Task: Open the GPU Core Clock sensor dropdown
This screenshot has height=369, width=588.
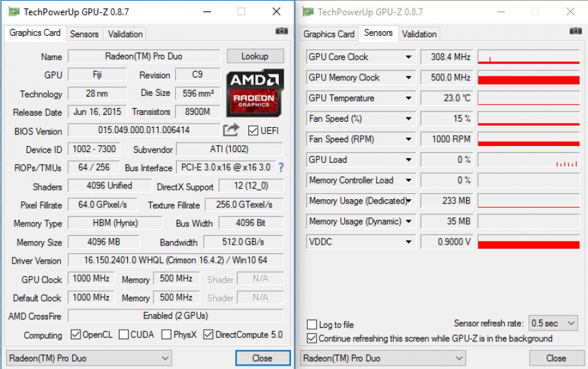Action: (409, 57)
